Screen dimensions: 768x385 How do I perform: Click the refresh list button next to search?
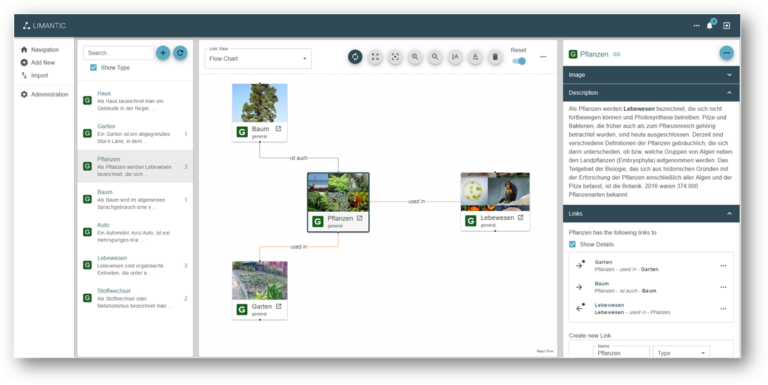(180, 52)
